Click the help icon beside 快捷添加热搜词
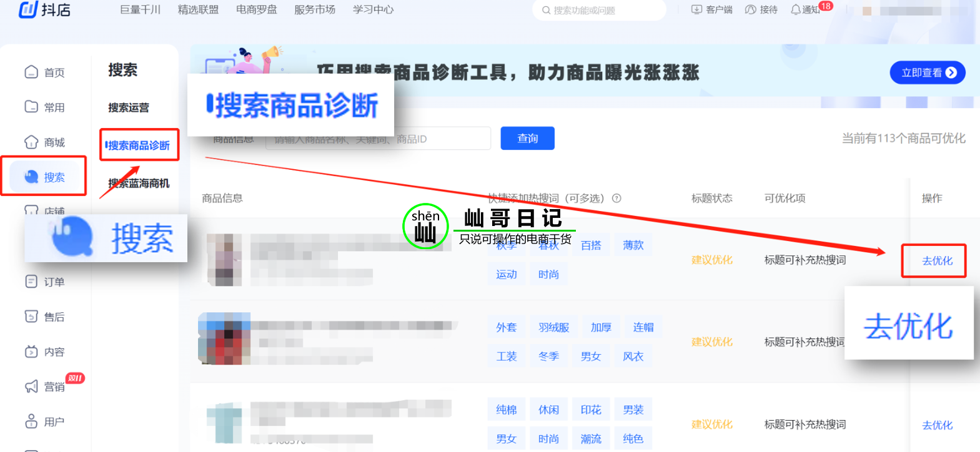This screenshot has height=452, width=980. coord(616,199)
